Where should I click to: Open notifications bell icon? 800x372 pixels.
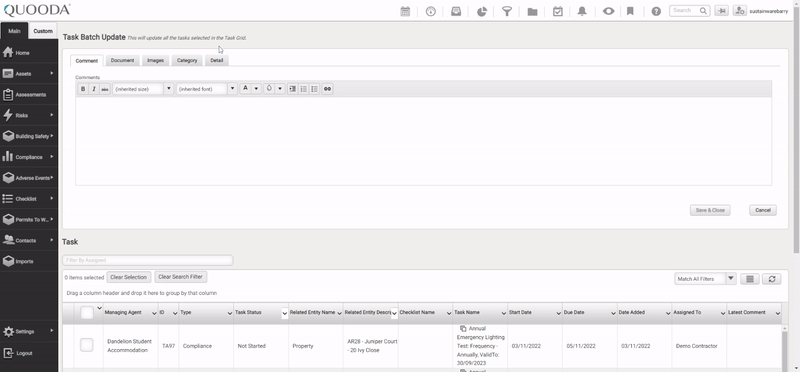582,11
